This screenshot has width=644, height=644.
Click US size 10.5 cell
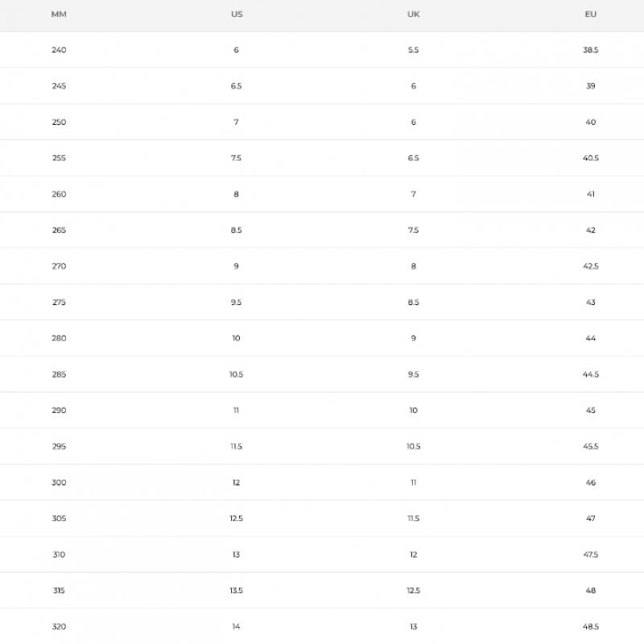pyautogui.click(x=236, y=374)
